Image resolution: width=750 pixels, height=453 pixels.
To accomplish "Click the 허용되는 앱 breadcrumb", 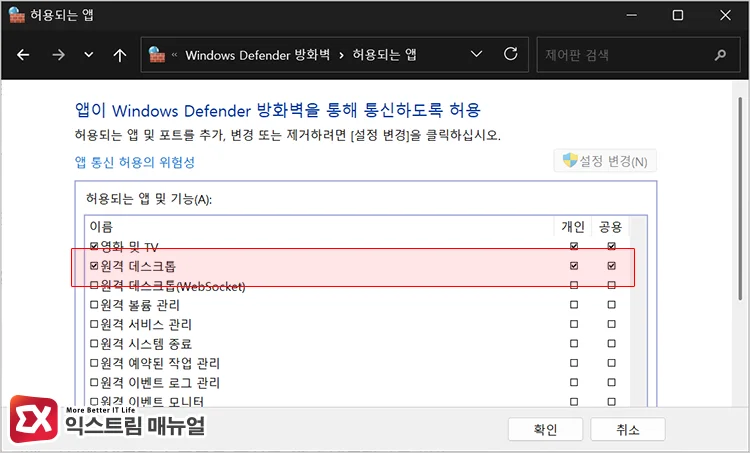I will [x=385, y=55].
